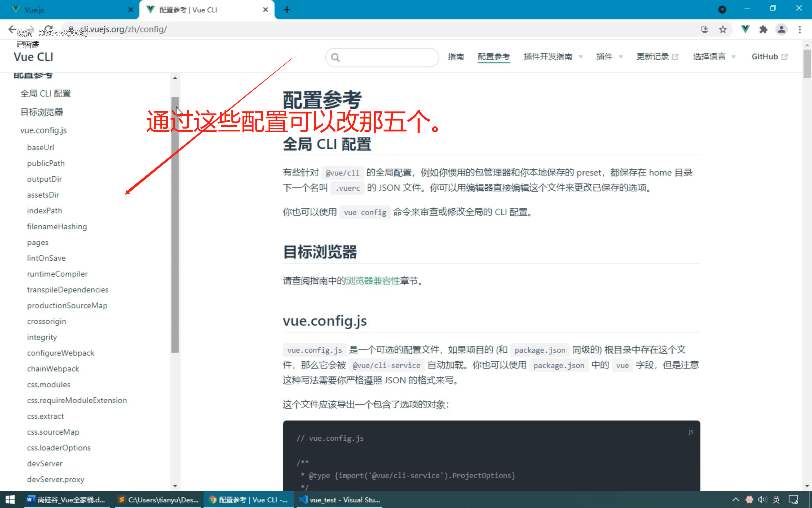The width and height of the screenshot is (812, 508).
Task: Go to outputDir sidebar entry
Action: pos(45,179)
